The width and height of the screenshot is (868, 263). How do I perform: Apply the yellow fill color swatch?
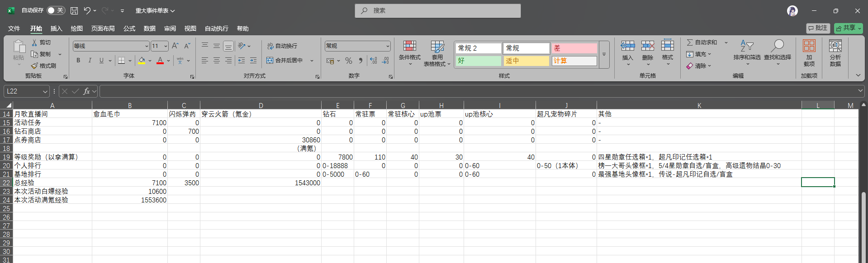142,61
